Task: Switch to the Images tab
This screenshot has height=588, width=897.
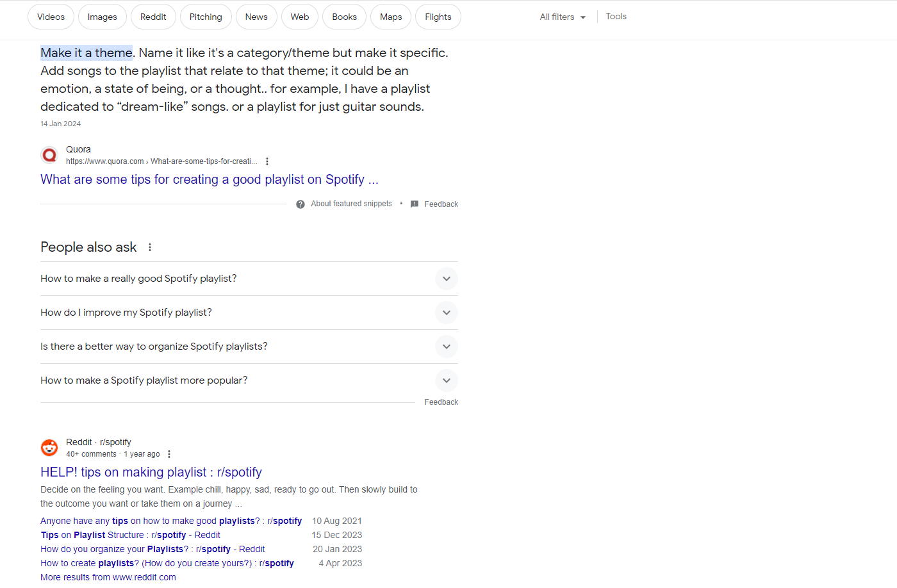Action: coord(102,17)
